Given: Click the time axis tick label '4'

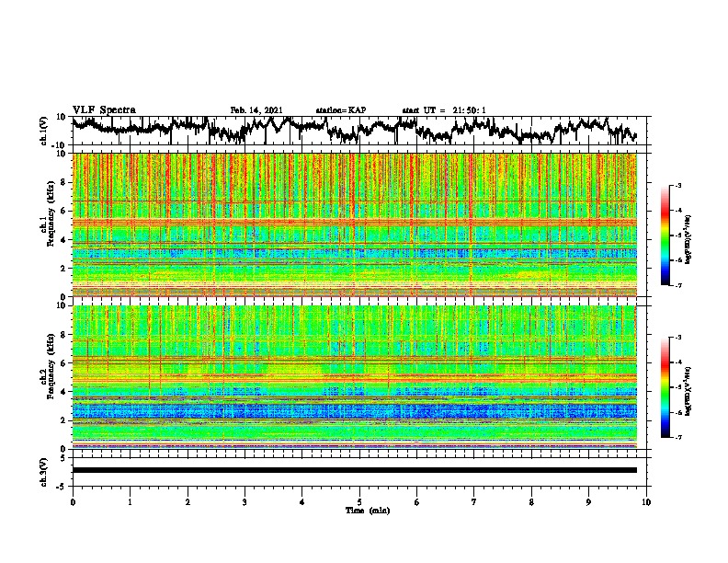Looking at the screenshot, I should tap(302, 502).
